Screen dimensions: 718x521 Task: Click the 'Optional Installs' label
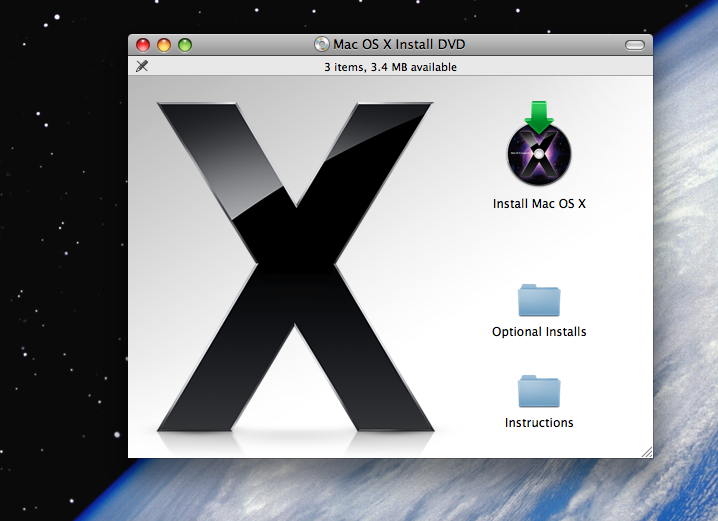click(539, 331)
